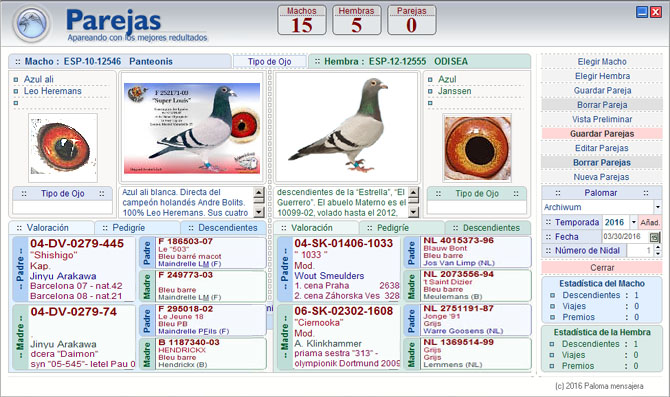Click grandparent entry F 295018-02
The width and height of the screenshot is (670, 397).
point(203,320)
